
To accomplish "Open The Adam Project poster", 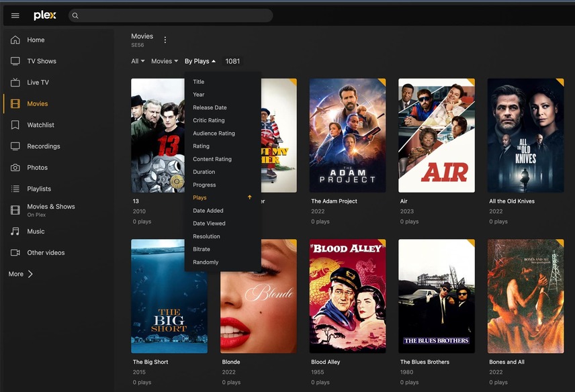I will click(x=348, y=135).
